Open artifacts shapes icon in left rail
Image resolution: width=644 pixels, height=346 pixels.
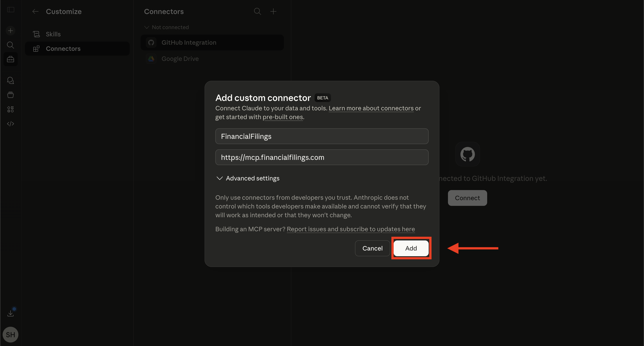click(11, 109)
